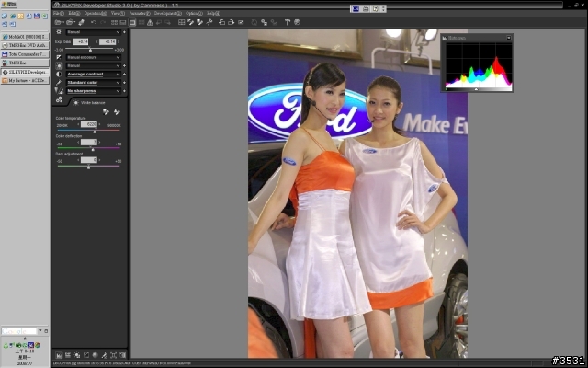Switch to combination display mode icon
The width and height of the screenshot is (588, 368).
pyautogui.click(x=123, y=22)
